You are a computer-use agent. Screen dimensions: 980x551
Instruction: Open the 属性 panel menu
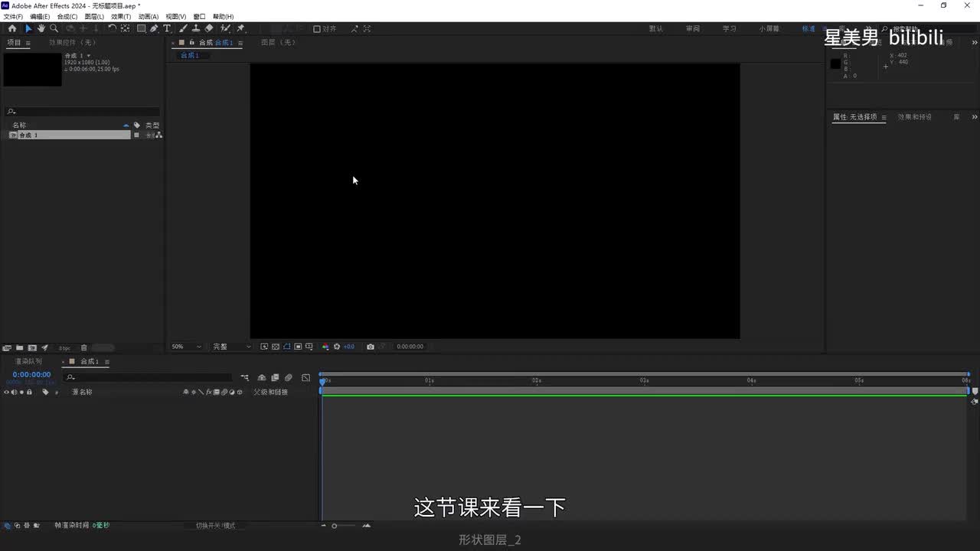(x=884, y=117)
